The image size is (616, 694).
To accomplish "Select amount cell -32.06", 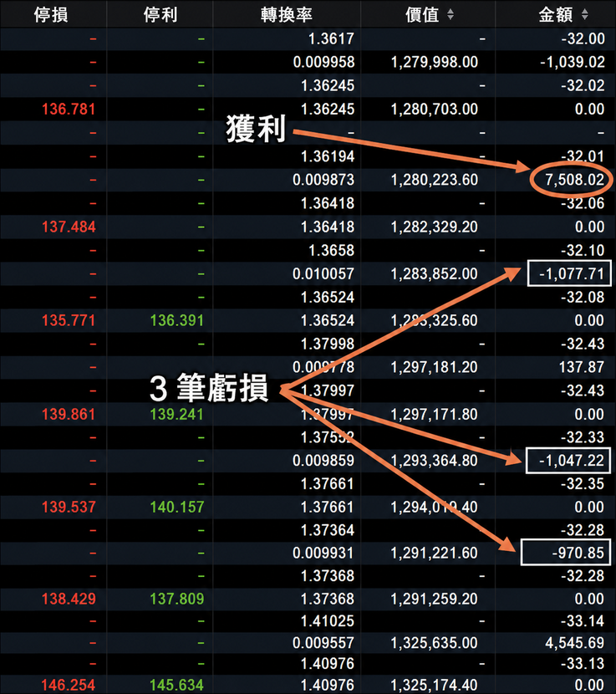I will [583, 203].
